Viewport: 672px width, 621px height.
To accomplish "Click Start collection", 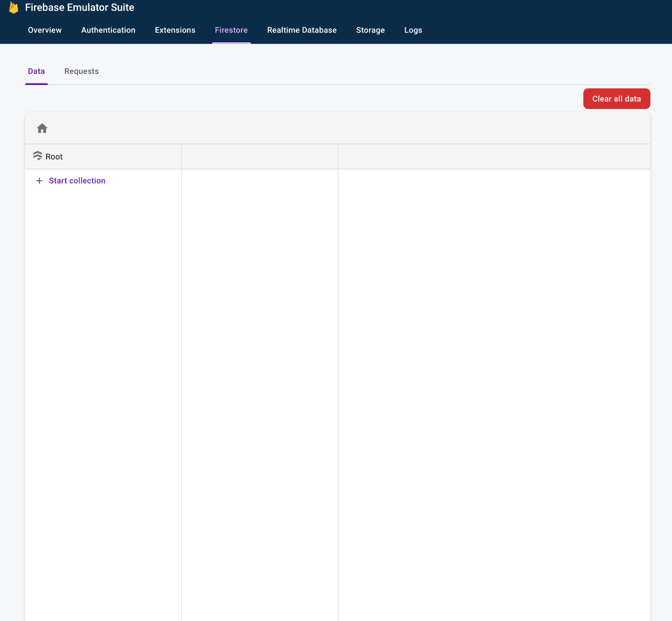I will coord(77,181).
